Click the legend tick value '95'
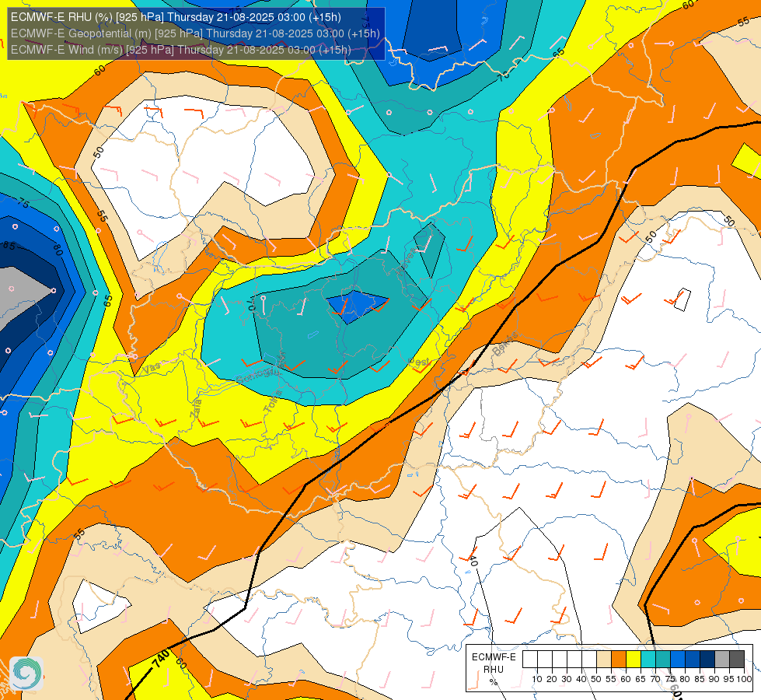 pos(729,679)
